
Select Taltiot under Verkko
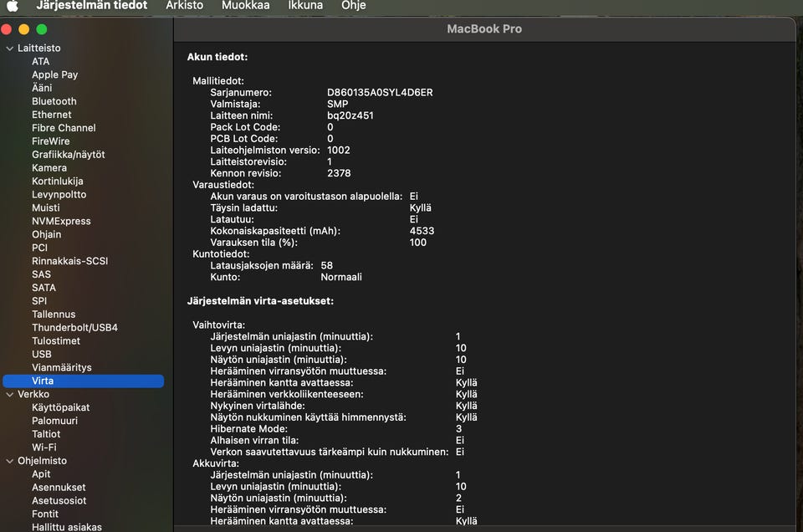tap(46, 434)
